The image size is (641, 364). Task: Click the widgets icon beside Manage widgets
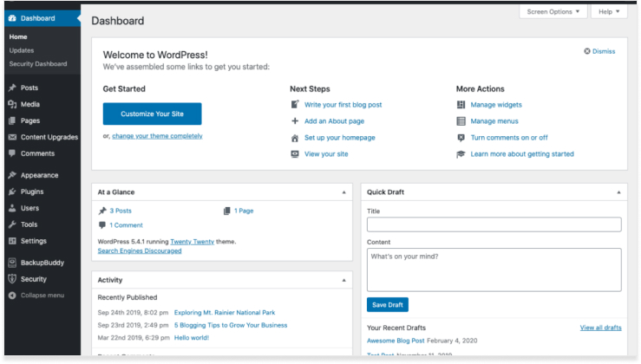click(461, 105)
